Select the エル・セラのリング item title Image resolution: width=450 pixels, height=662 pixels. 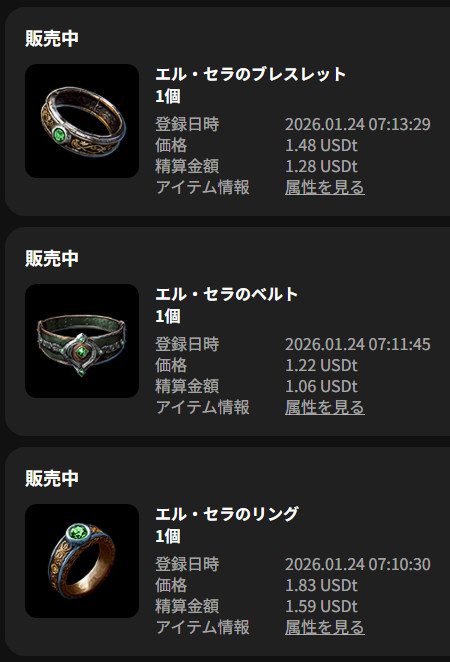pyautogui.click(x=227, y=514)
